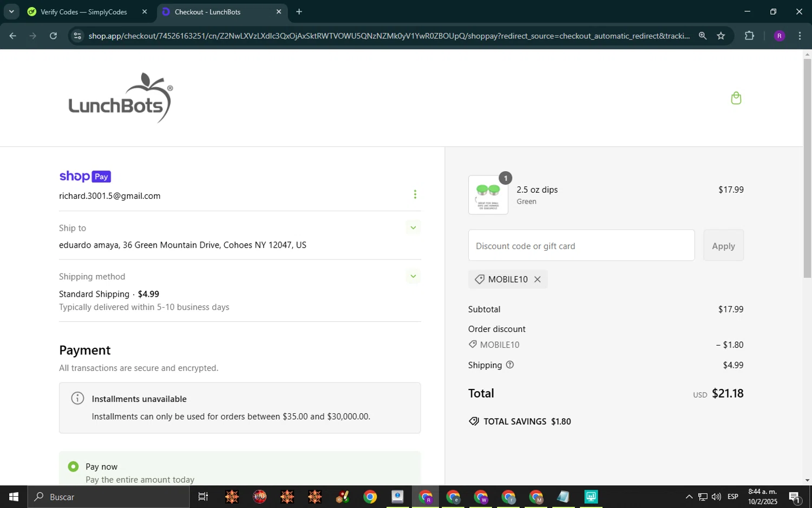Screen dimensions: 812x508
Task: Open the teal monitor app taskbar icon
Action: (x=591, y=497)
